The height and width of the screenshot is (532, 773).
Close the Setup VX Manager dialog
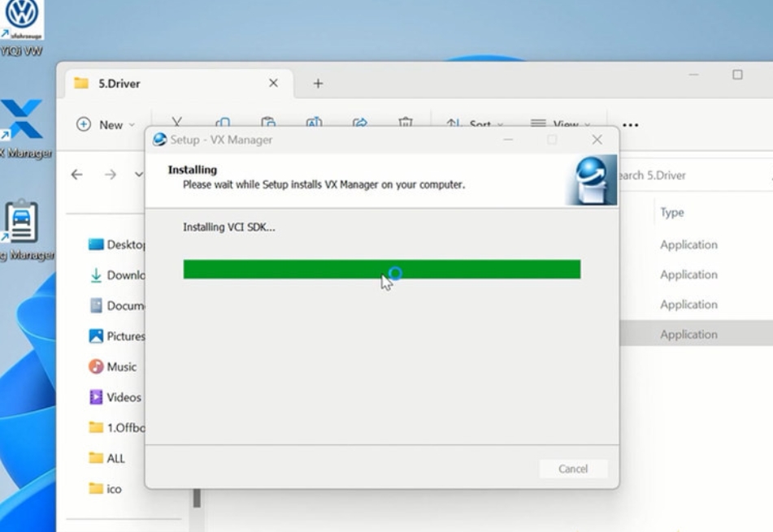click(x=597, y=140)
